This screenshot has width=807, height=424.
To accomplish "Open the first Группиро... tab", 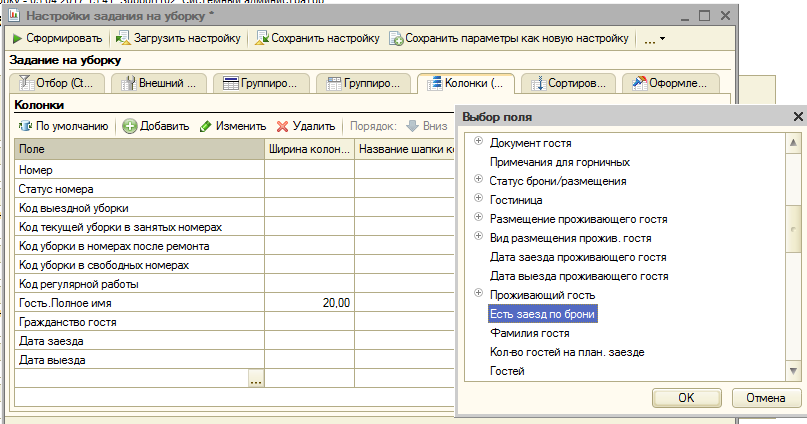I will click(261, 83).
